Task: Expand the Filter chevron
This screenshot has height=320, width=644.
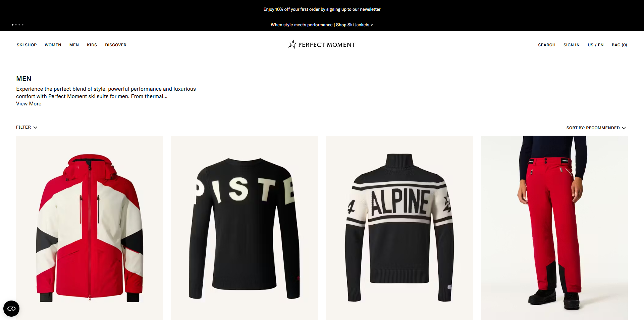Action: click(x=35, y=128)
